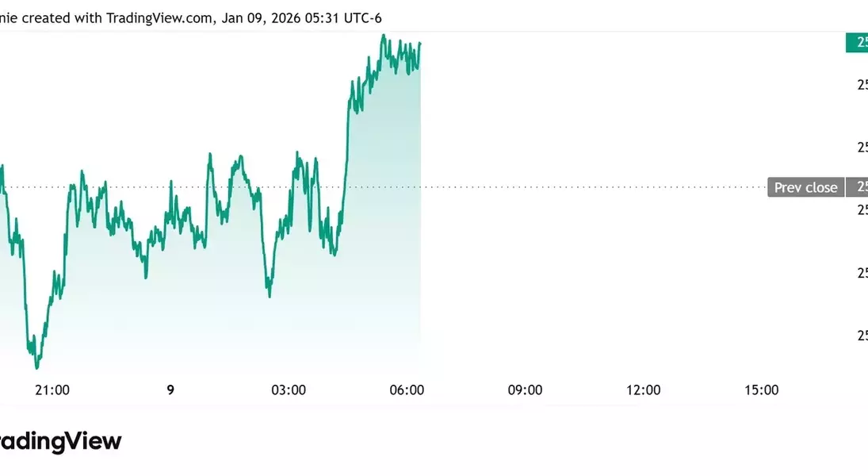Select the bold 9 date marker
The height and width of the screenshot is (476, 868).
[x=170, y=390]
